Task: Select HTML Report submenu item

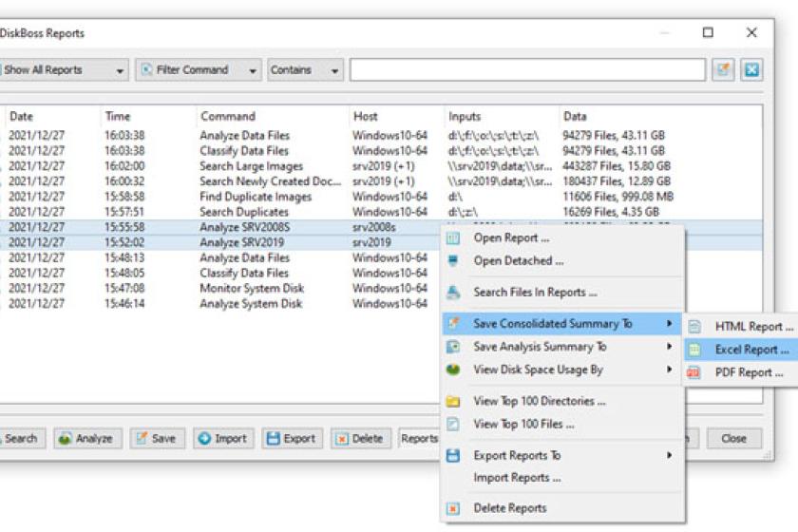Action: coord(740,327)
